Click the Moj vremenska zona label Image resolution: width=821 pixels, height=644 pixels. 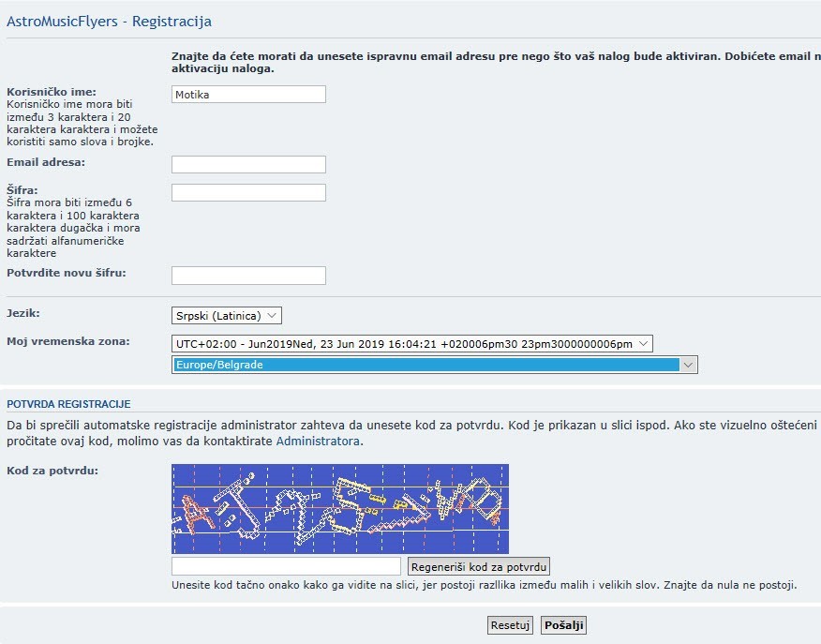click(x=68, y=341)
